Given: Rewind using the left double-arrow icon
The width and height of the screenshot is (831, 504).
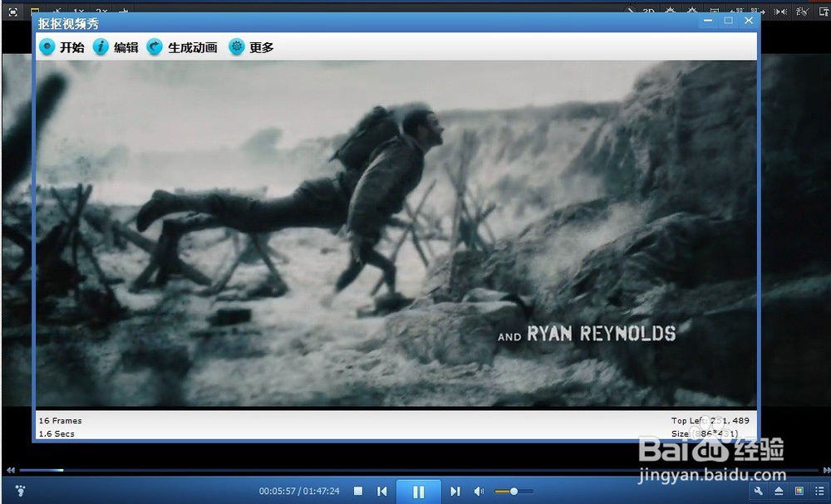Looking at the screenshot, I should click(11, 470).
